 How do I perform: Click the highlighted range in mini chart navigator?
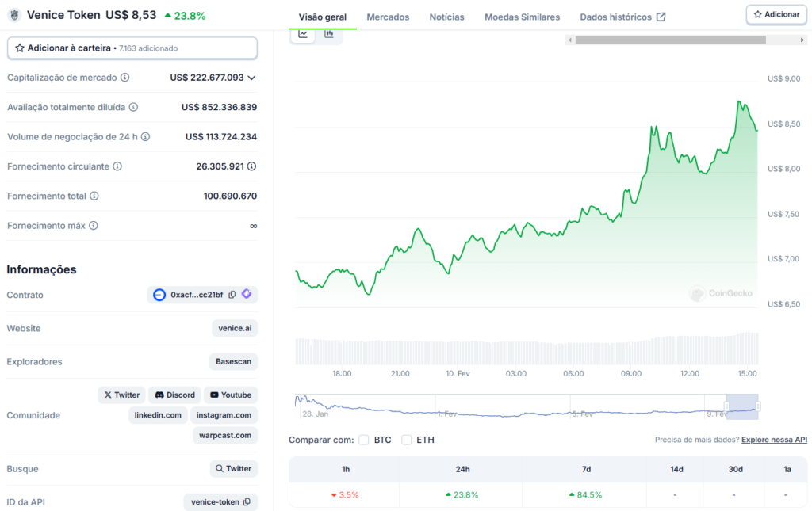[x=742, y=406]
